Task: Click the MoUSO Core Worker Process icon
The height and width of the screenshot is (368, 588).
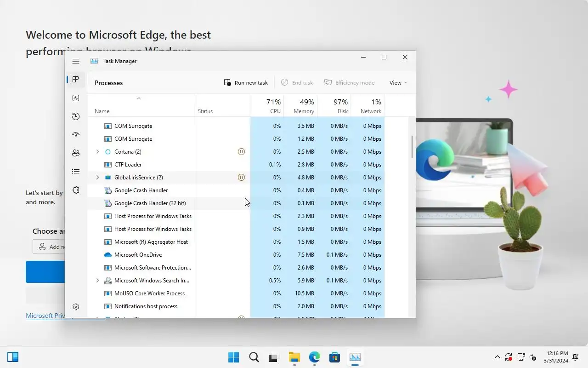Action: (x=108, y=293)
